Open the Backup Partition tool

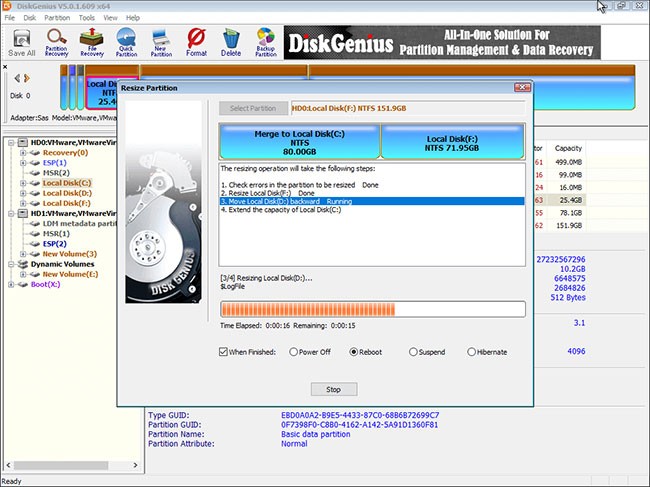click(265, 42)
